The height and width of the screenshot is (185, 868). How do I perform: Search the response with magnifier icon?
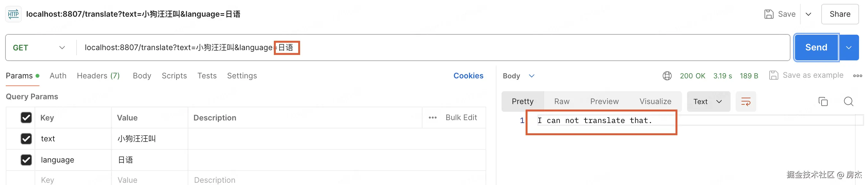coord(848,101)
